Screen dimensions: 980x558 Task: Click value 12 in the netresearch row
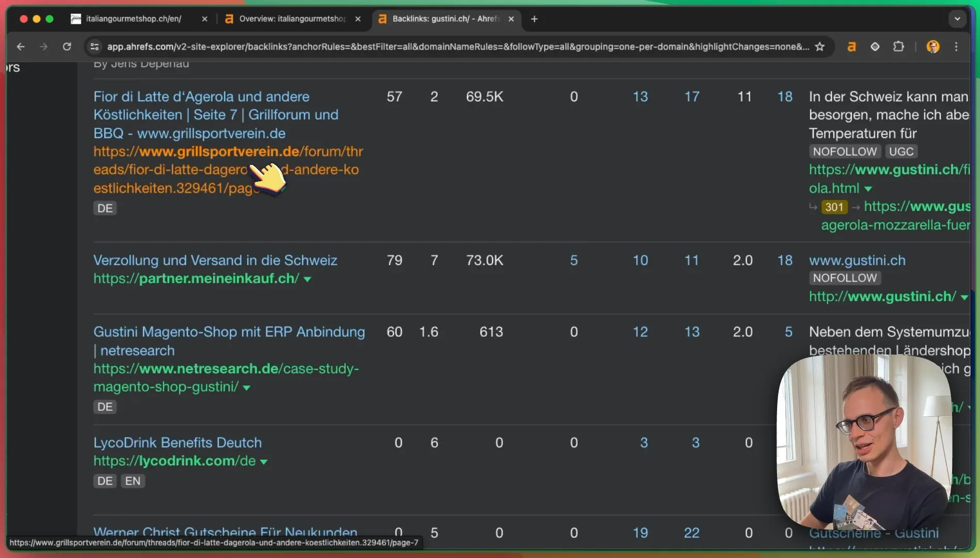coord(640,332)
